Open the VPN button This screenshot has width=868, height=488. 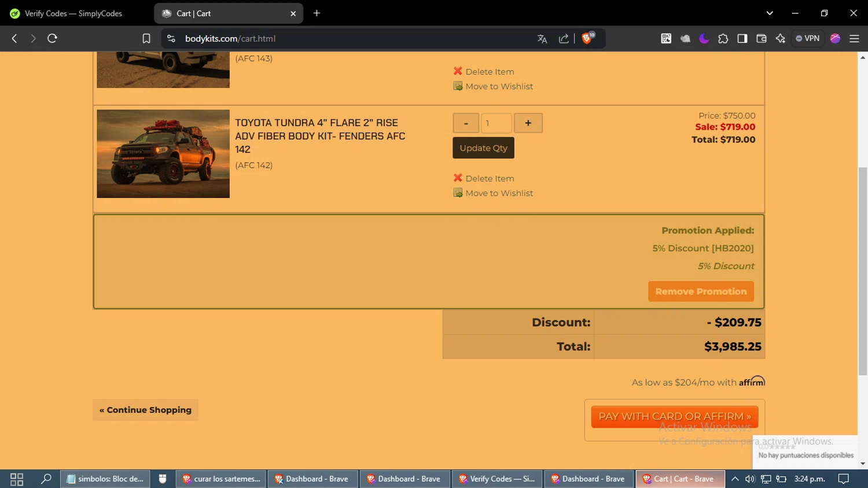point(808,38)
